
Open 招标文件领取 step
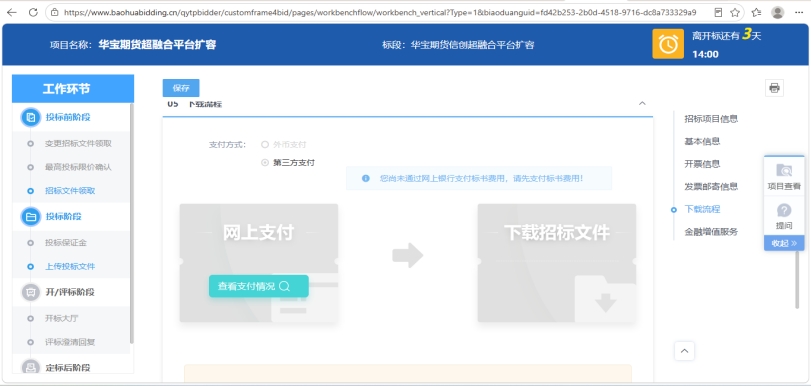coord(70,191)
